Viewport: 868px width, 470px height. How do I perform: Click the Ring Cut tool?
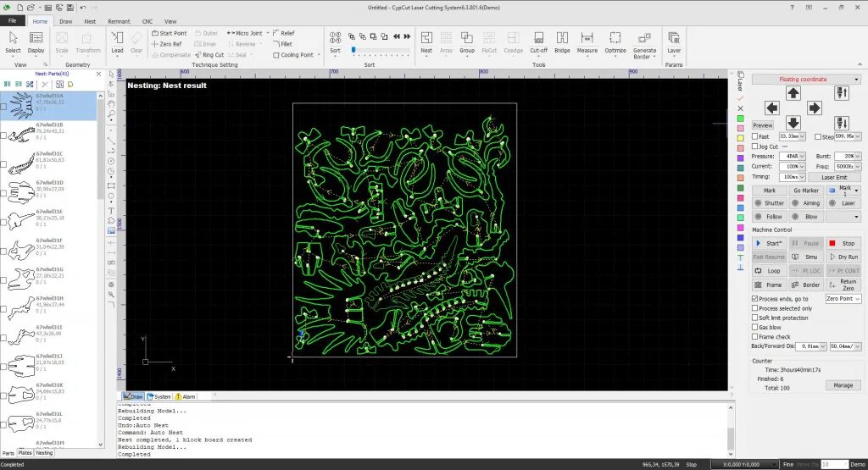coord(209,55)
